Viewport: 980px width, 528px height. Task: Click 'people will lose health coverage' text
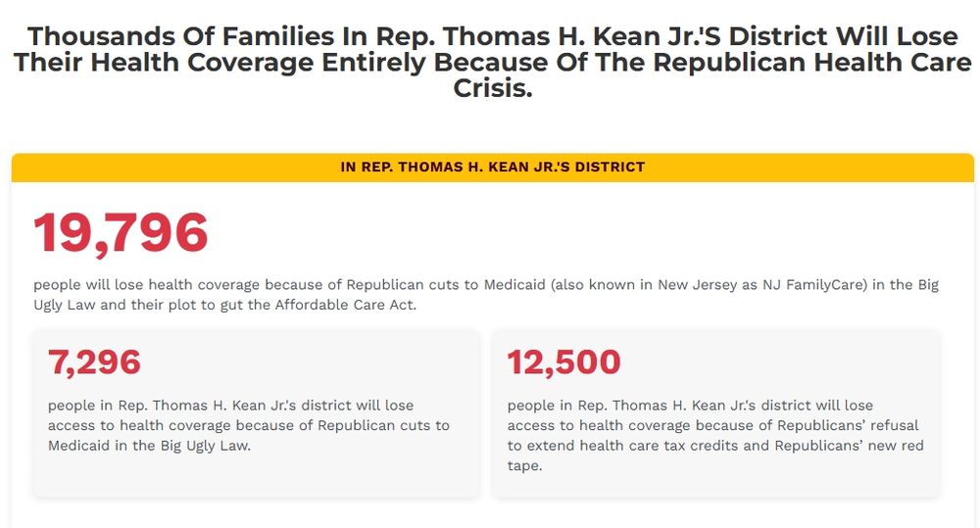[x=147, y=285]
